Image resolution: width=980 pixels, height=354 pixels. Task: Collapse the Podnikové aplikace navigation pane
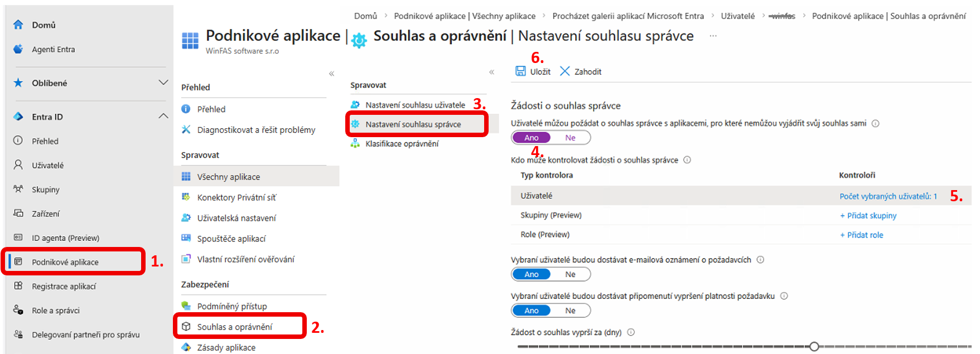coord(331,74)
